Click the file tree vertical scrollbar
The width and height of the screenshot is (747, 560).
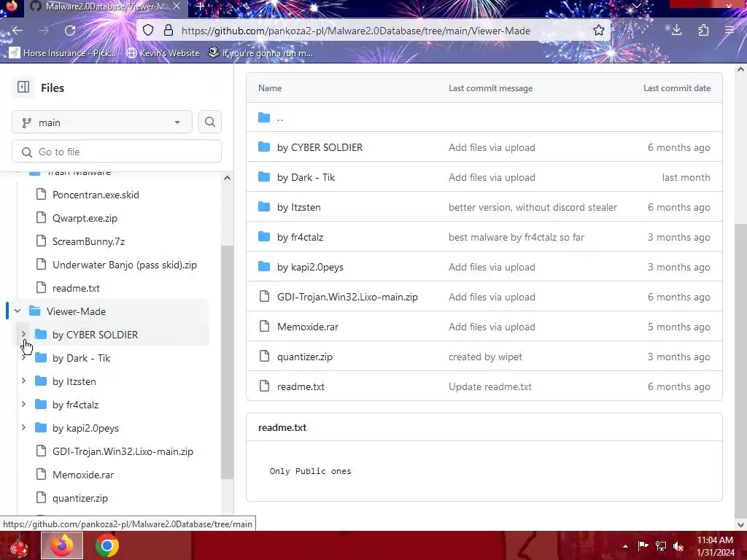[x=228, y=362]
